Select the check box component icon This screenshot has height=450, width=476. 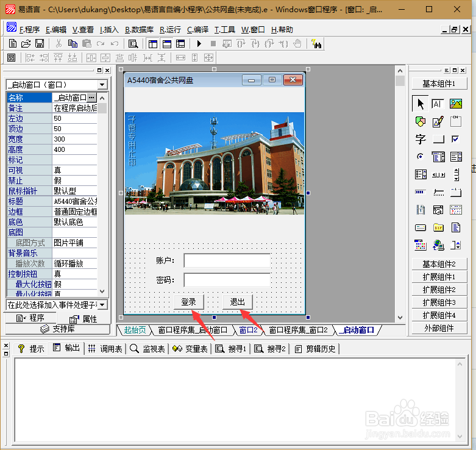(x=455, y=139)
